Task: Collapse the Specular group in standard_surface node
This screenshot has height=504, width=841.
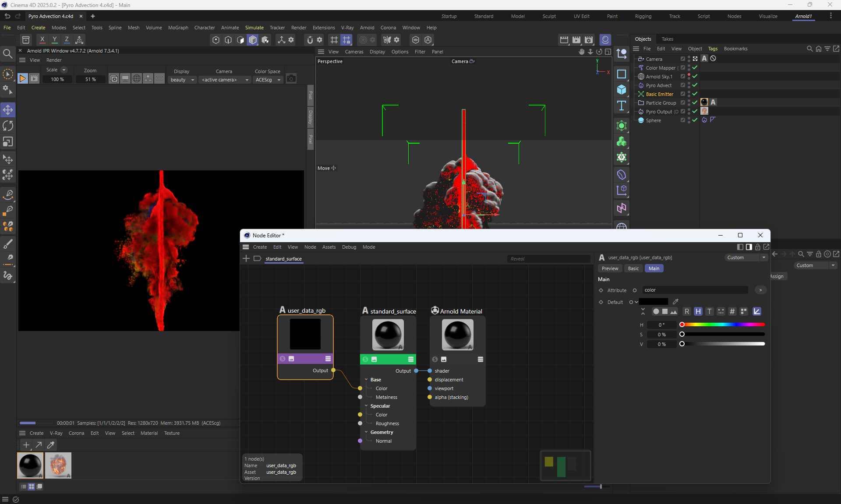Action: (x=366, y=406)
